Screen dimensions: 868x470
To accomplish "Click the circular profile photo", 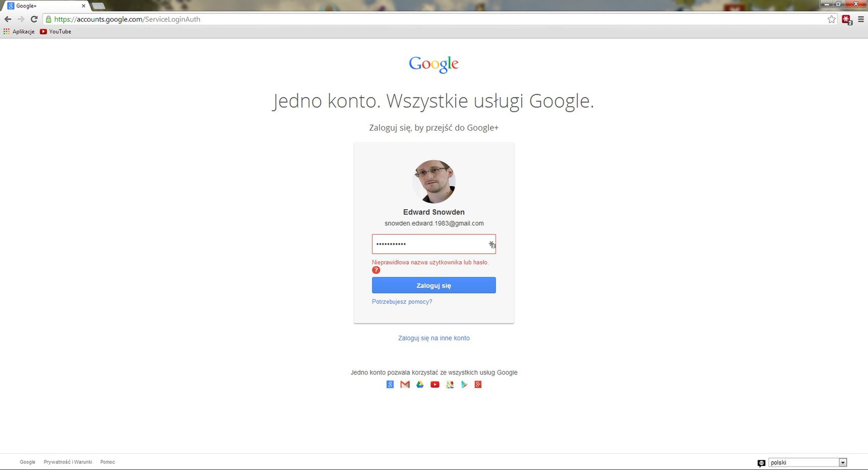I will [x=434, y=182].
